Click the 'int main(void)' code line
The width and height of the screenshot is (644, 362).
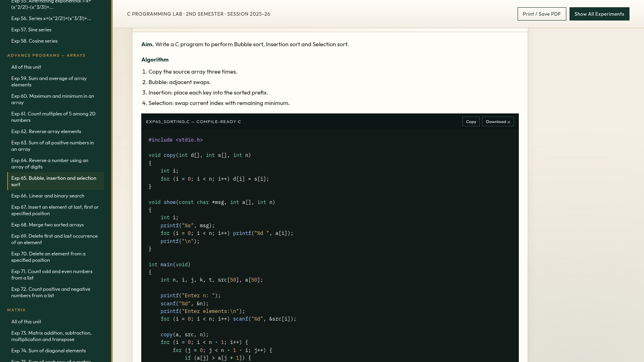(169, 265)
